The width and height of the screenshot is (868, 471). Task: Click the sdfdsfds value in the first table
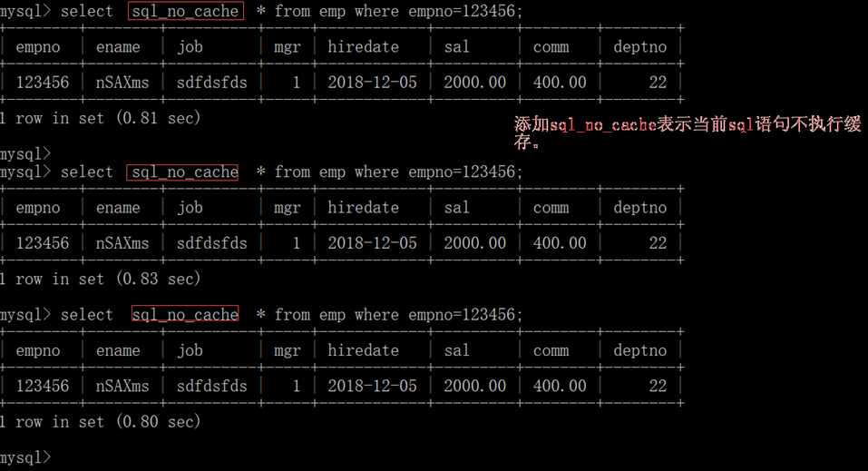[211, 83]
